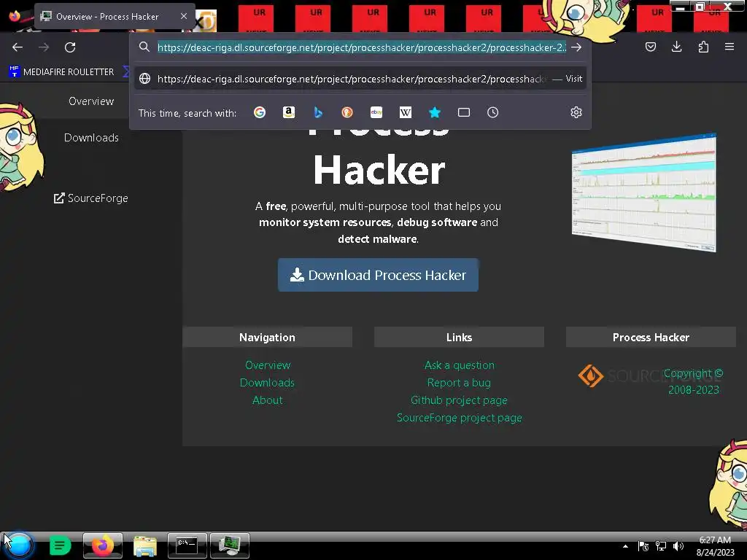The image size is (747, 560).
Task: Open the Ask a question link
Action: tap(460, 365)
